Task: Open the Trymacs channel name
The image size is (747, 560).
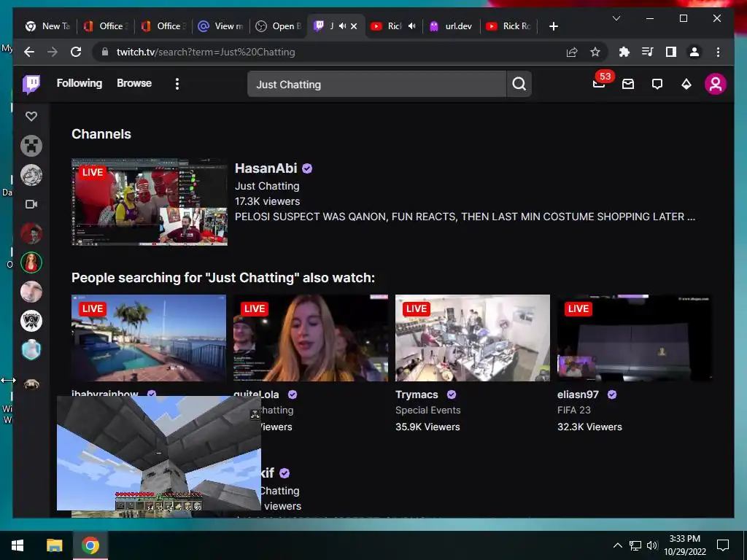Action: [417, 394]
